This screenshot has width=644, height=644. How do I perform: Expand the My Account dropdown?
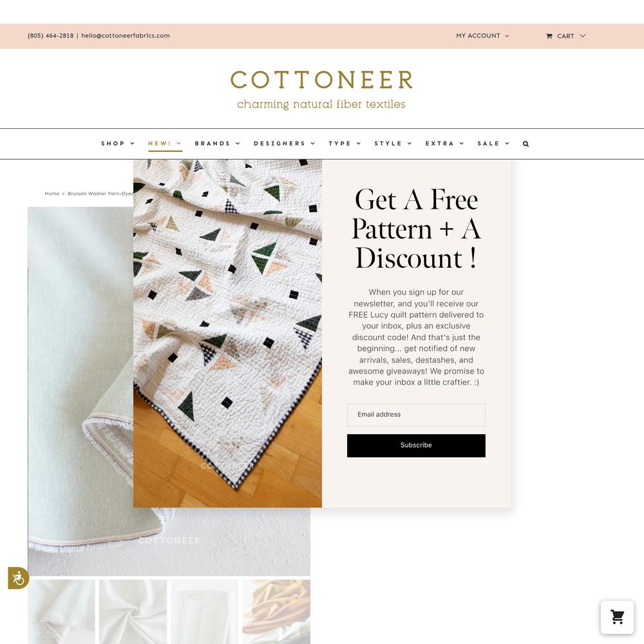pyautogui.click(x=482, y=35)
